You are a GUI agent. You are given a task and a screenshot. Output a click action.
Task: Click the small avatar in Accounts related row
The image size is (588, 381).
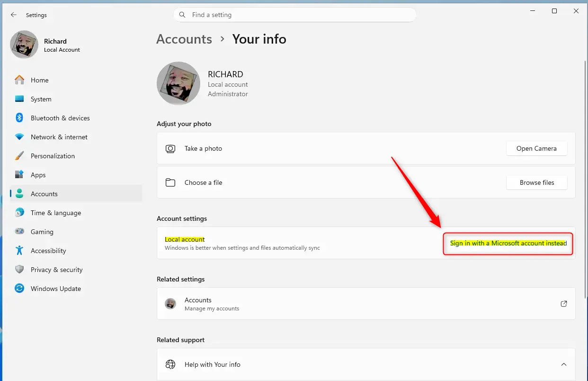(x=170, y=304)
